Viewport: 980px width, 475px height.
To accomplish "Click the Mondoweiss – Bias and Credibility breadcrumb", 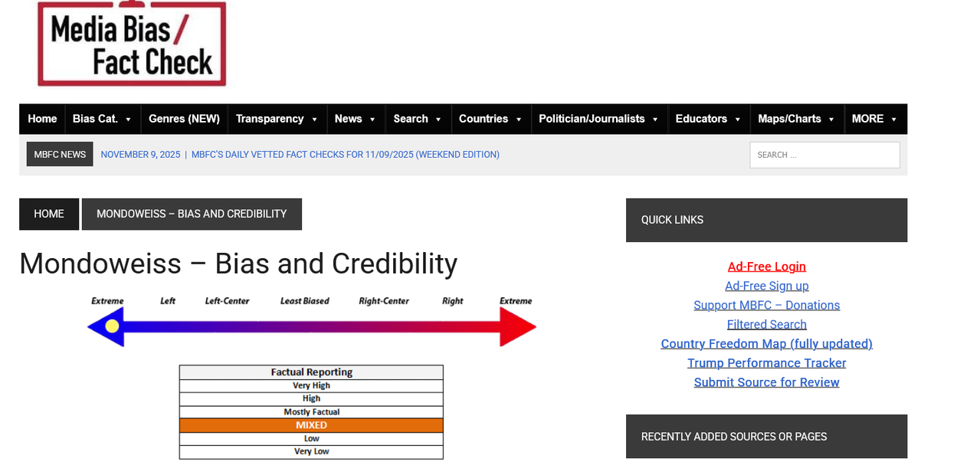I will coord(192,214).
